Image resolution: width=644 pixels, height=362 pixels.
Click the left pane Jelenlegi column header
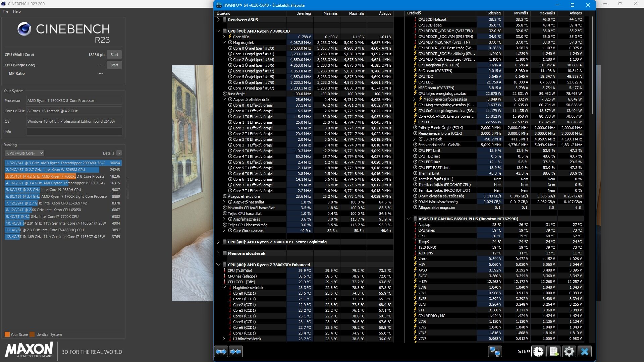click(300, 13)
